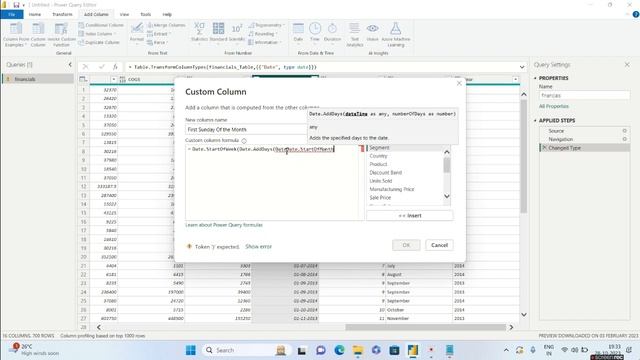Click Azure Machine Learning icon

coord(396,34)
